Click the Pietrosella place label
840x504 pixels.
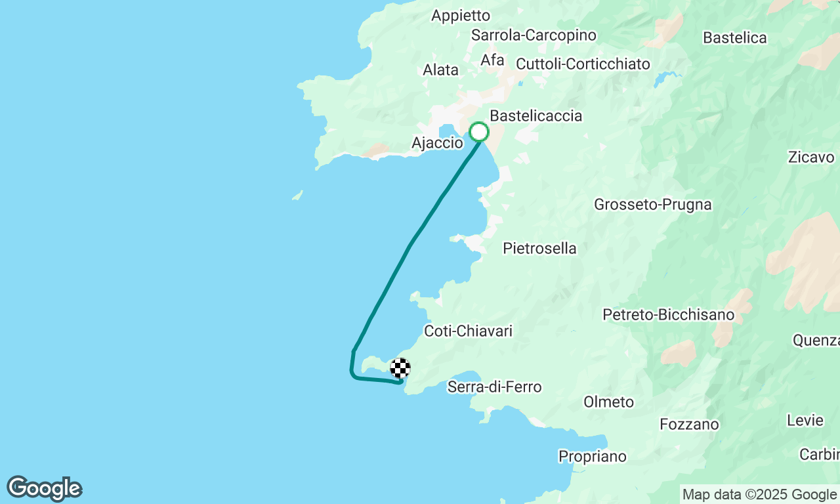coord(539,248)
